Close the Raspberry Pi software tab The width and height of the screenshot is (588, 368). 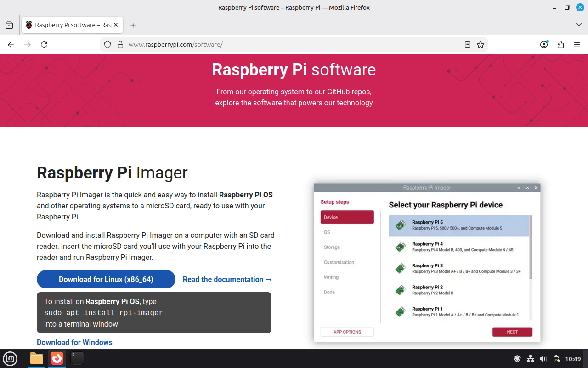(x=116, y=25)
